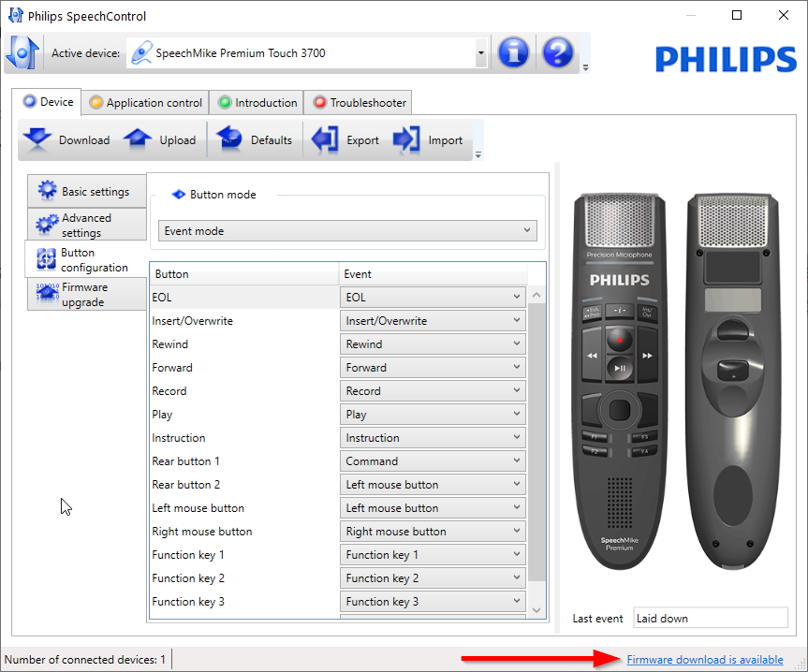Open the Function key 1 event dropdown
Viewport: 808px width, 672px height.
click(x=433, y=555)
